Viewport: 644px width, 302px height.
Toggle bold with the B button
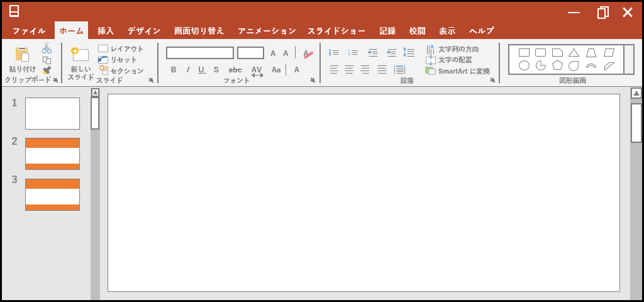pyautogui.click(x=174, y=70)
